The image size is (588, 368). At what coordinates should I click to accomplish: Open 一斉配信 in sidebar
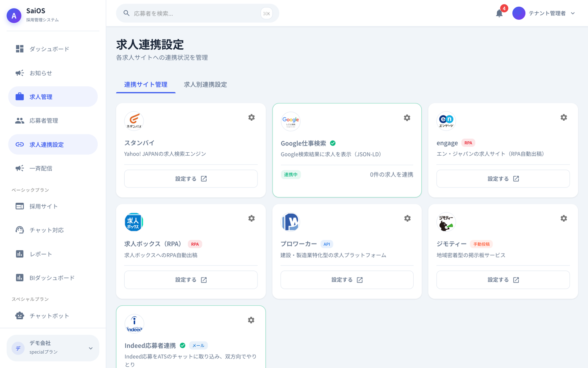(53, 168)
